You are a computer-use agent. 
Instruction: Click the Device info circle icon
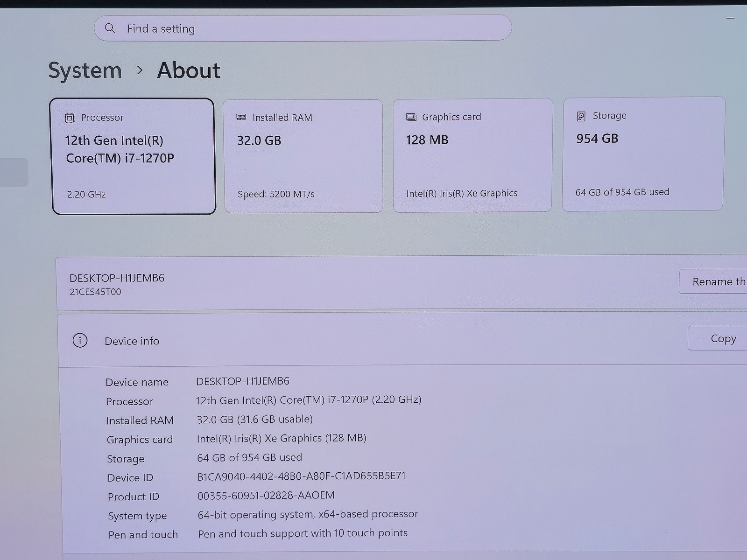(x=80, y=340)
